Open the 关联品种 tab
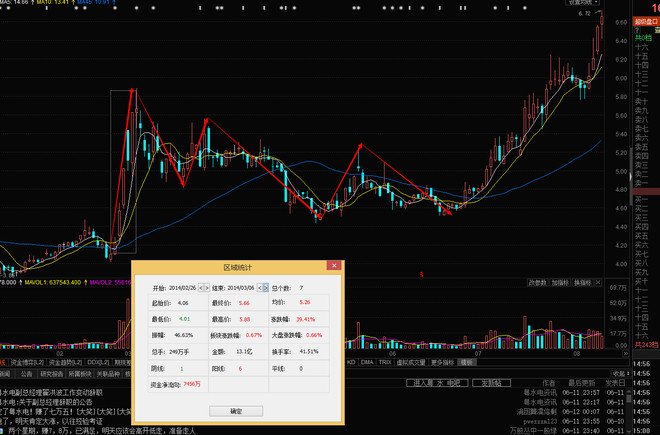660x435 pixels. tap(108, 374)
